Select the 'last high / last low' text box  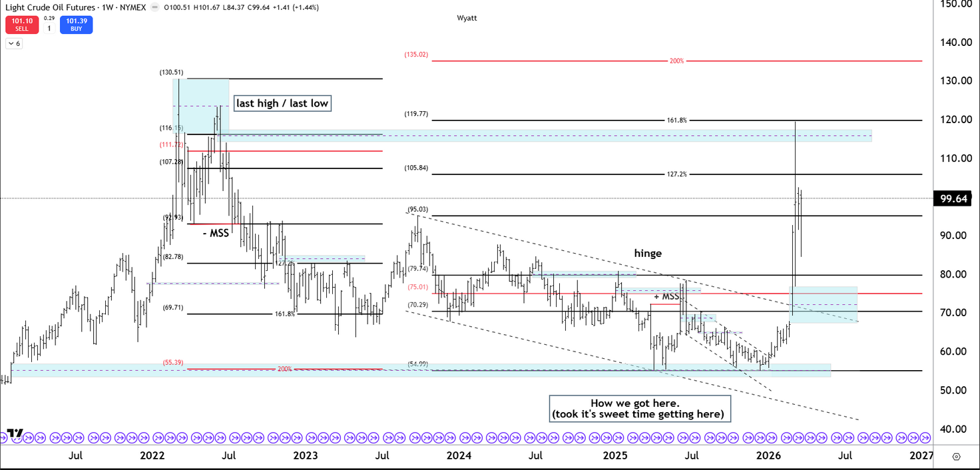pyautogui.click(x=282, y=103)
